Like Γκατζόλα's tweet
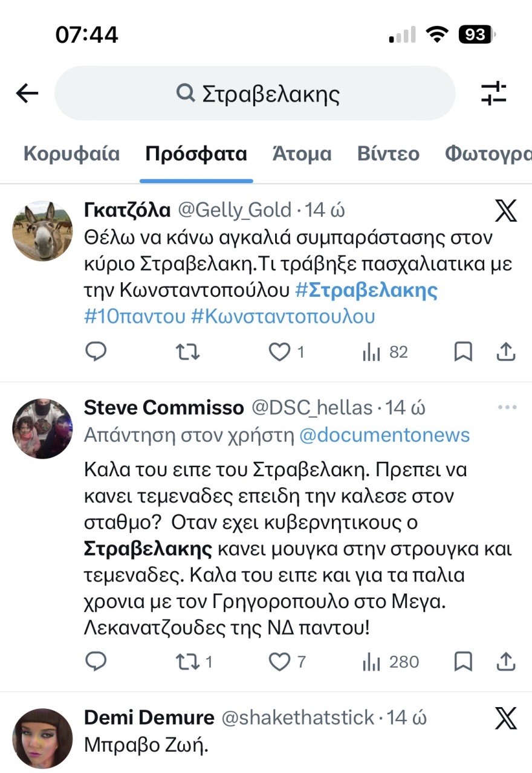 point(280,352)
